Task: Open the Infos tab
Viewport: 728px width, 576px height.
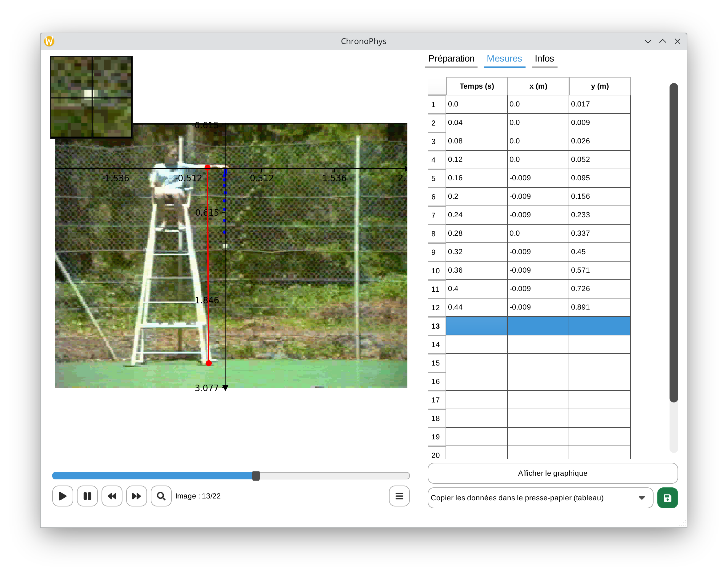Action: (x=544, y=59)
